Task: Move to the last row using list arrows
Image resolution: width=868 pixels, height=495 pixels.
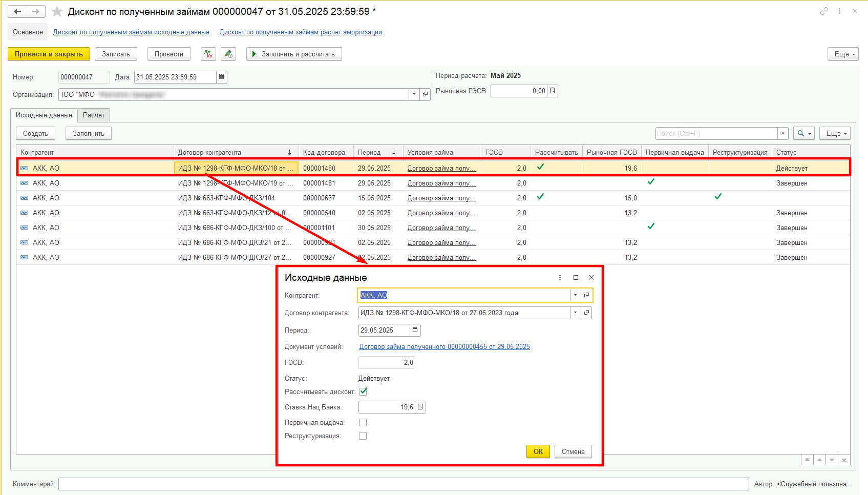Action: 844,460
